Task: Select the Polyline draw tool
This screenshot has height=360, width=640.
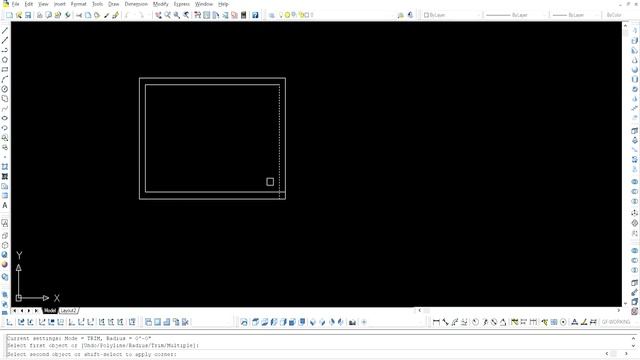Action: (5, 50)
